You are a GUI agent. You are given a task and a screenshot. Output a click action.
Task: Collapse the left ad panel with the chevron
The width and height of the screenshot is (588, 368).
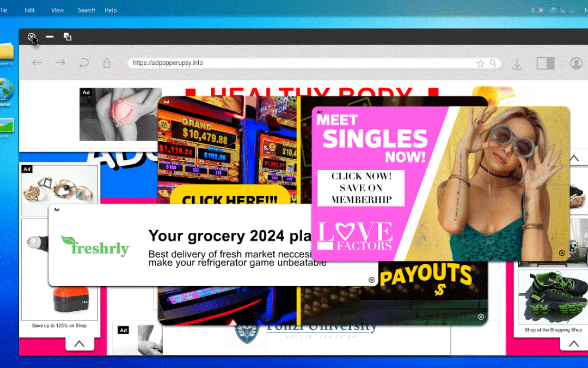coord(79,343)
